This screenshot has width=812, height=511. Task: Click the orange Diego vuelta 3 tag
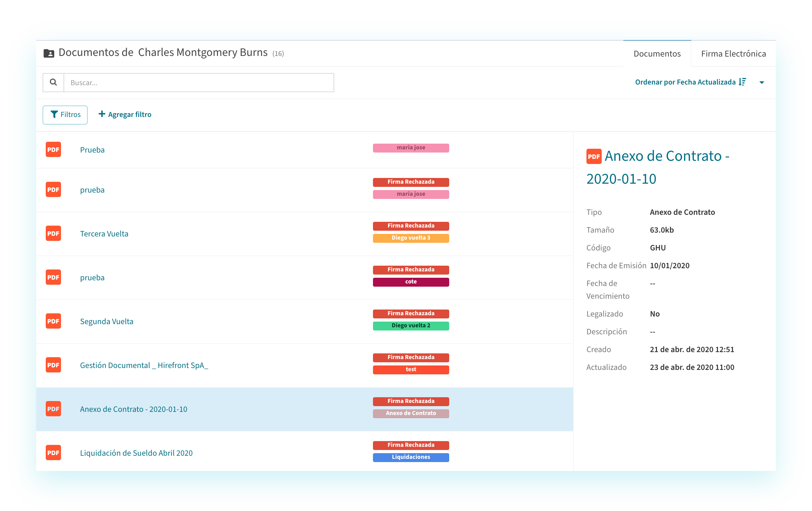tap(411, 238)
